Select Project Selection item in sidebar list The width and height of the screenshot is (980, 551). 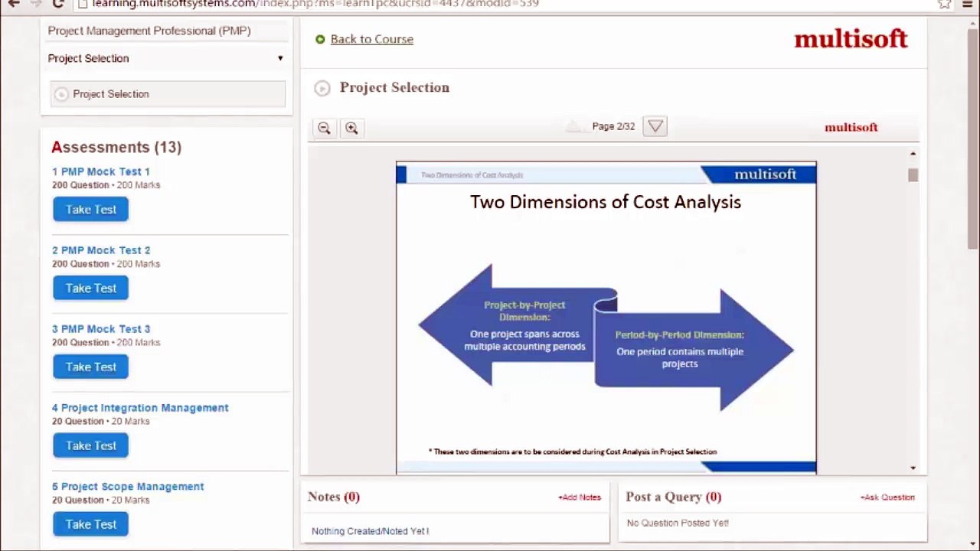[168, 94]
